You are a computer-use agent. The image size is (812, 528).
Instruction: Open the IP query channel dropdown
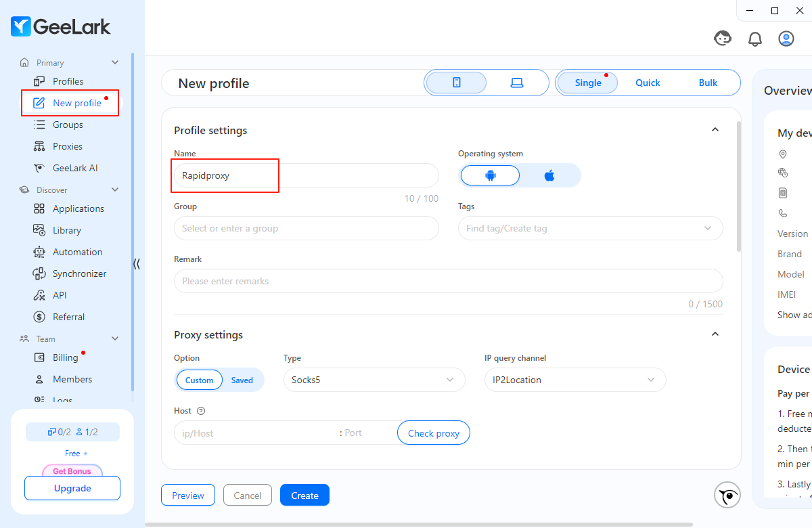tap(575, 380)
